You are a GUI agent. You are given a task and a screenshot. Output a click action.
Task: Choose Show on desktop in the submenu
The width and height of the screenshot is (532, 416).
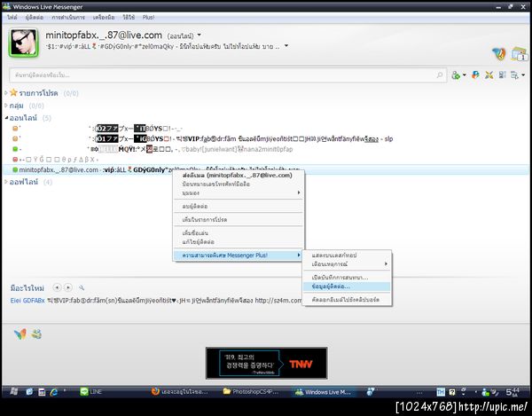(x=347, y=255)
